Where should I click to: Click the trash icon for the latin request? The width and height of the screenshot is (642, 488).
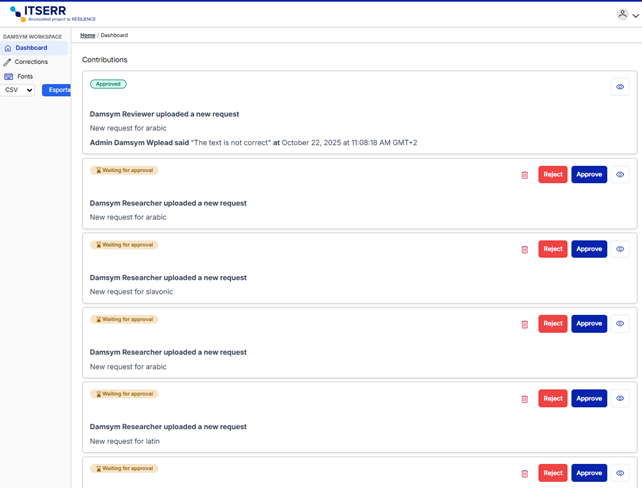click(x=524, y=399)
